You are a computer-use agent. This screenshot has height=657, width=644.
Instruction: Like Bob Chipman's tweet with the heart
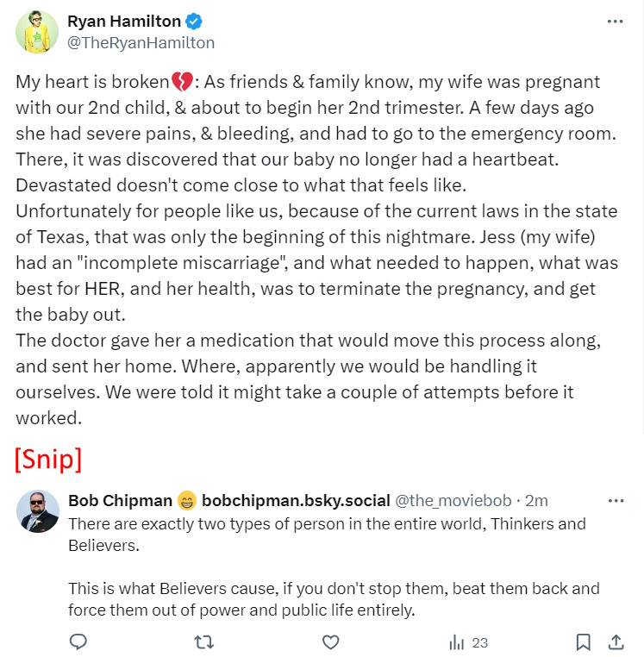329,641
